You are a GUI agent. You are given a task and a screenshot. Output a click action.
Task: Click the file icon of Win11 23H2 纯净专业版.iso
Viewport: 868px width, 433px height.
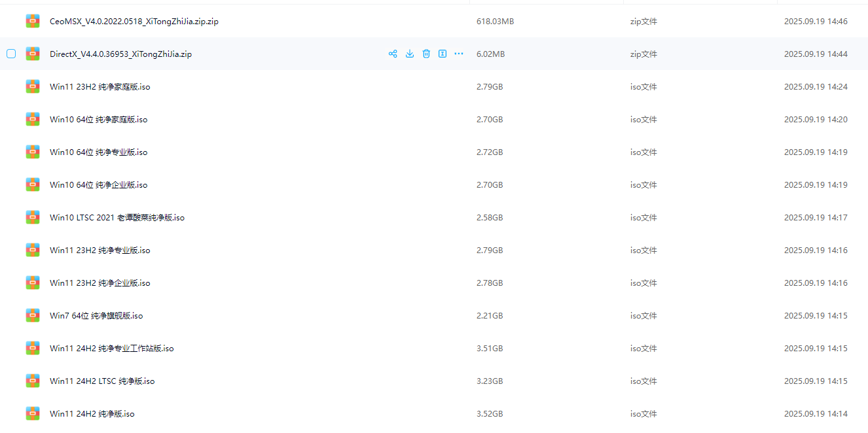click(x=33, y=250)
